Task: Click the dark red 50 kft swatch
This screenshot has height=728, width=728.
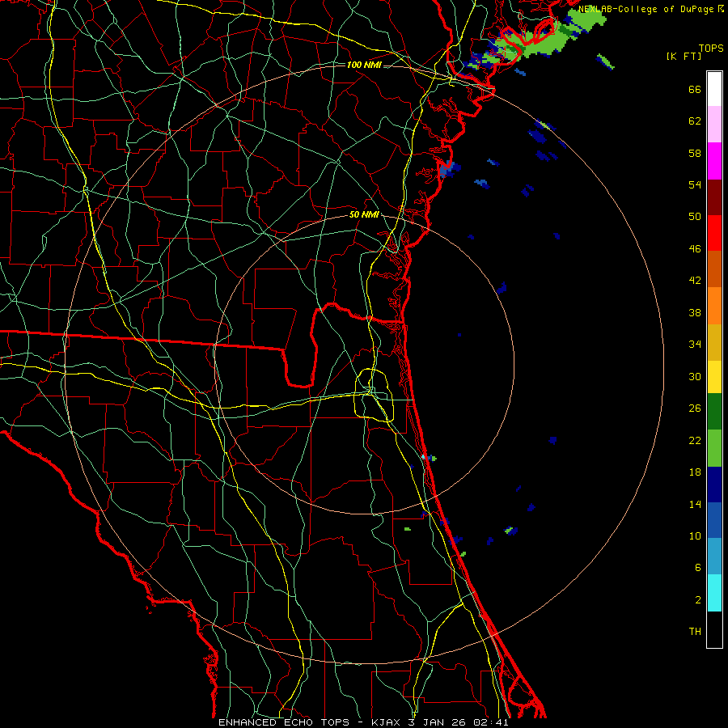Action: pyautogui.click(x=714, y=197)
